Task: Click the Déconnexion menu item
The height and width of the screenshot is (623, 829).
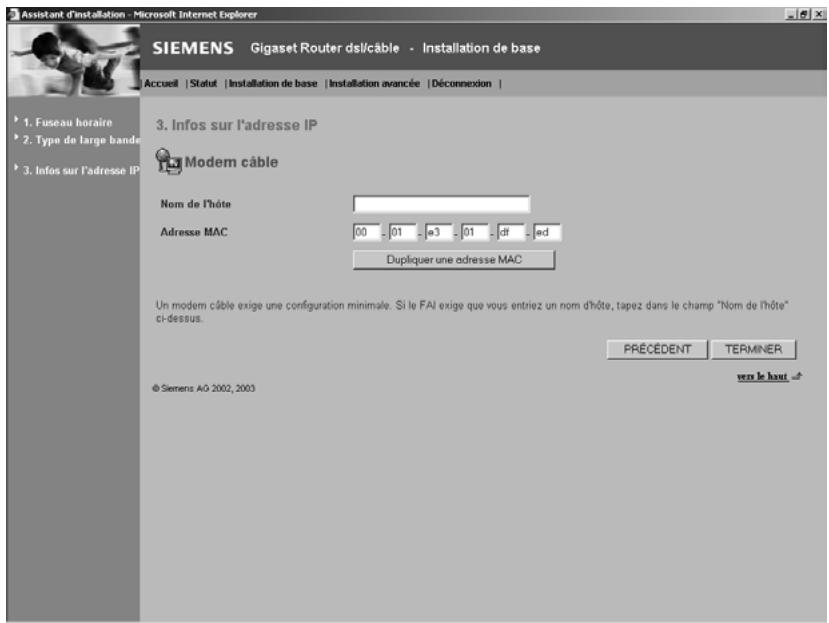Action: 462,84
